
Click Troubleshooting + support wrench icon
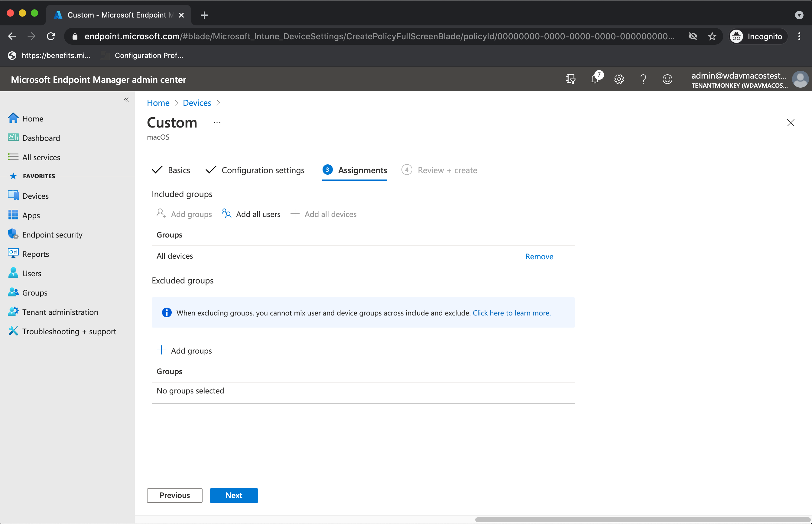(13, 331)
